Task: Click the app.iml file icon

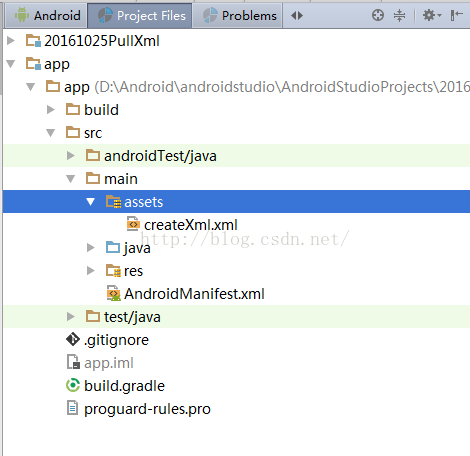Action: click(73, 362)
